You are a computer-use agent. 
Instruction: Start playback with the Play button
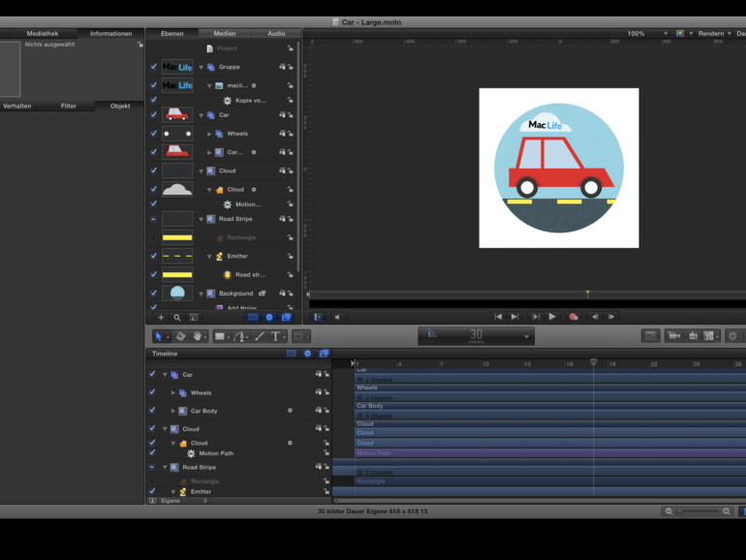pos(552,317)
